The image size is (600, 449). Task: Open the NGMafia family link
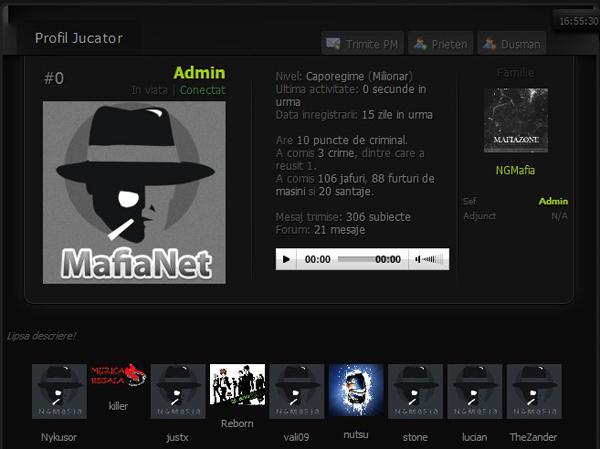(515, 170)
